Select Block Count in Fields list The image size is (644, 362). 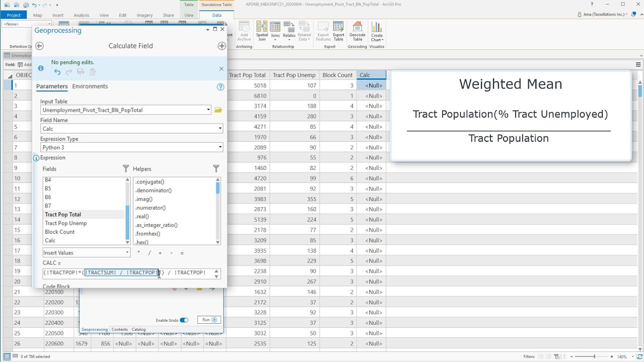coord(60,232)
